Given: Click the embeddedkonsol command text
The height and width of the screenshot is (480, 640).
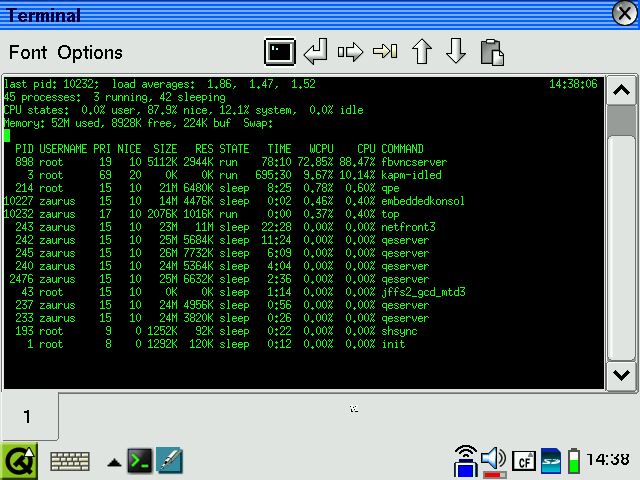Looking at the screenshot, I should [423, 201].
